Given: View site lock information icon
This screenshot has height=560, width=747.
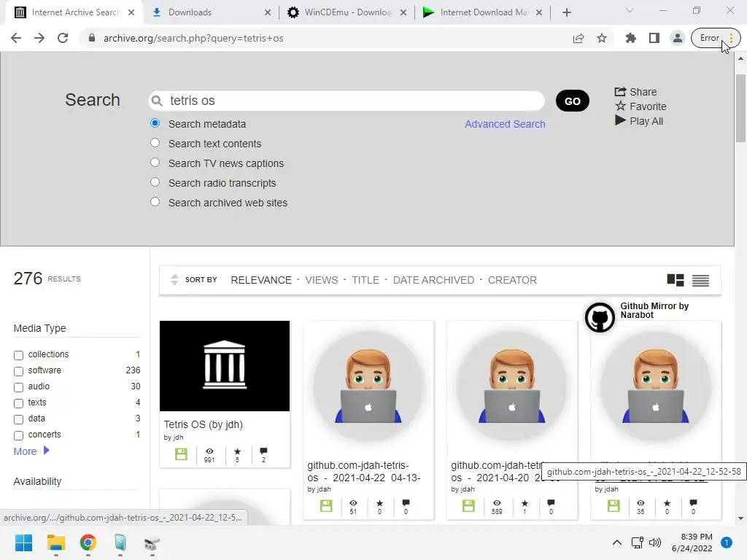Looking at the screenshot, I should click(92, 38).
